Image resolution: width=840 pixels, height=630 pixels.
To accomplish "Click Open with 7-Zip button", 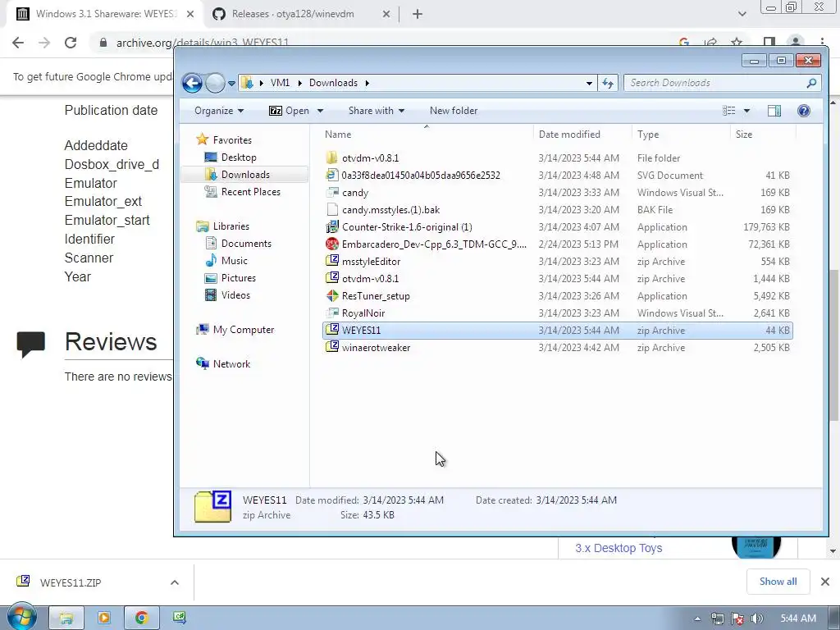I will (x=290, y=111).
